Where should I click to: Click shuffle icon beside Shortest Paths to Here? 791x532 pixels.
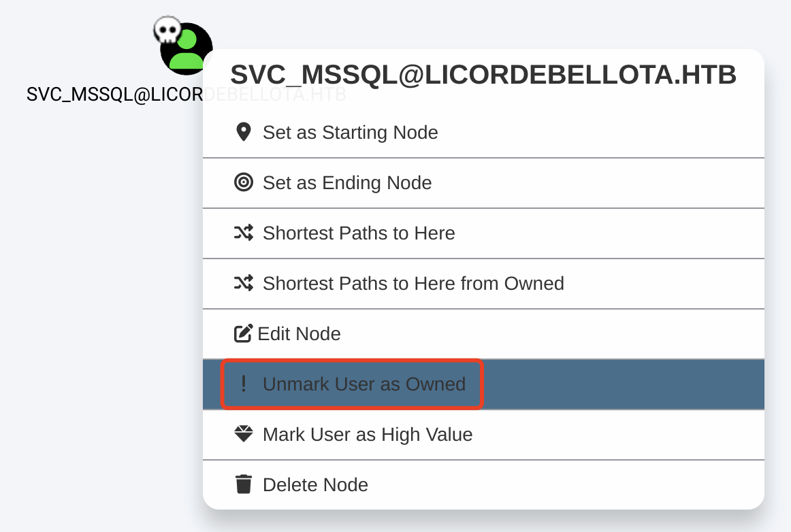click(243, 233)
